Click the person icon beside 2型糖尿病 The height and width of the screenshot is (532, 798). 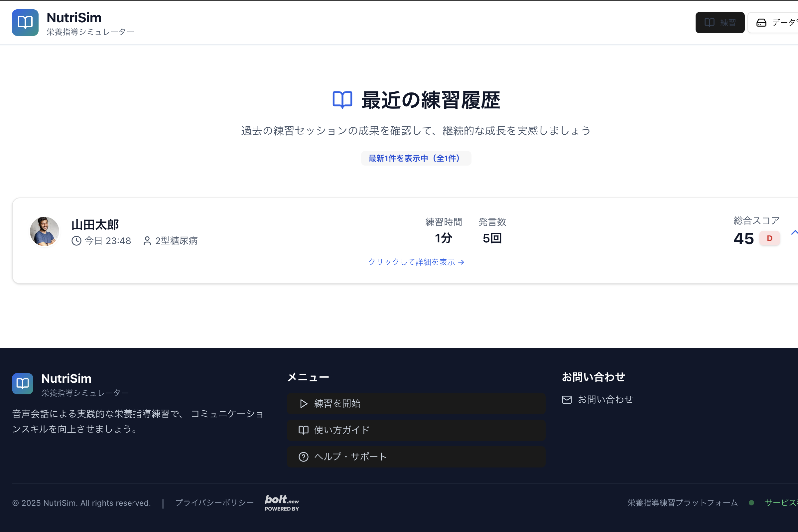click(147, 241)
